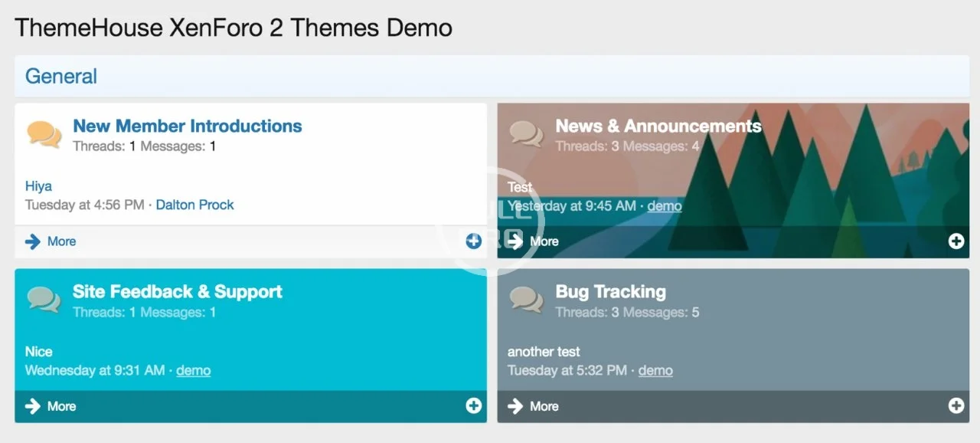Click the News & Announcements chat bubble icon
980x443 pixels.
pos(527,133)
